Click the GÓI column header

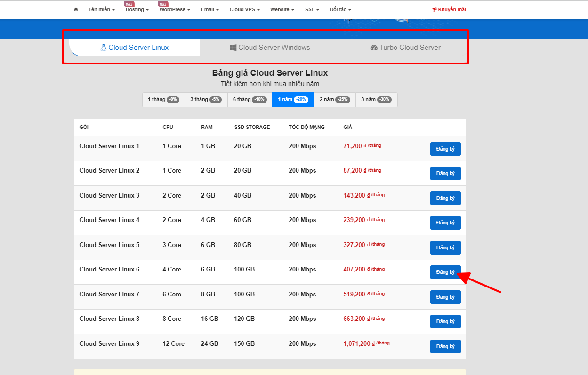click(84, 127)
